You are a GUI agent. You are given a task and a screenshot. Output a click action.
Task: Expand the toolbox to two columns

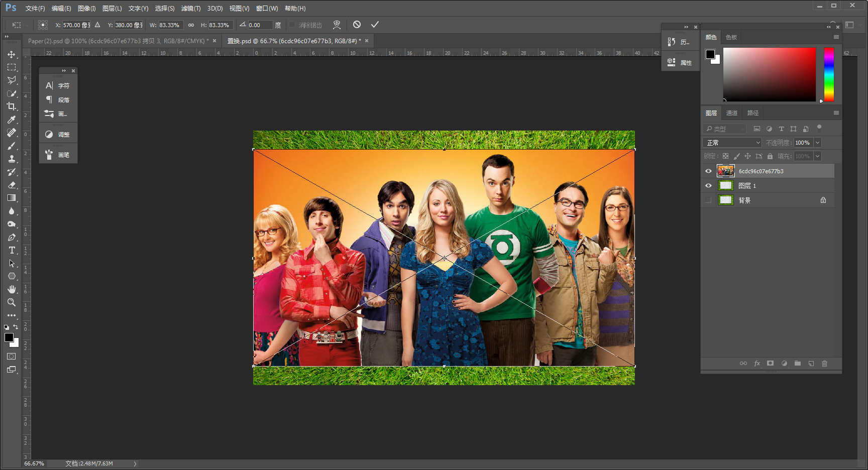[7, 37]
